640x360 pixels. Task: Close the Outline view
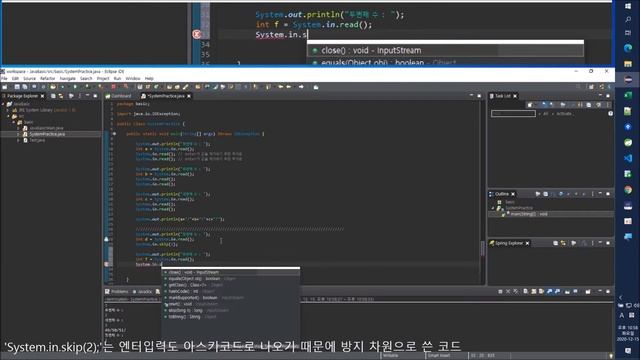(x=513, y=194)
